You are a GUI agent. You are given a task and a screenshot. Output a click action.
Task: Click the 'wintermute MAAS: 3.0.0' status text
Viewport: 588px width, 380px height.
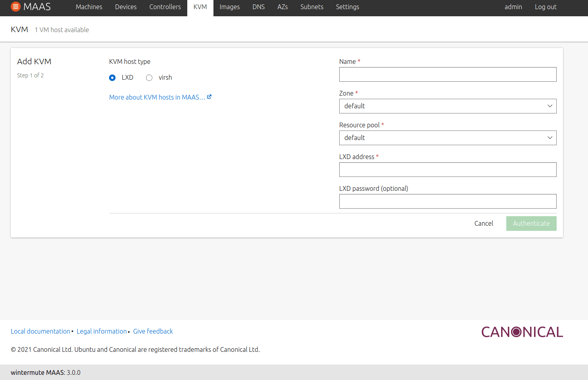click(x=46, y=373)
